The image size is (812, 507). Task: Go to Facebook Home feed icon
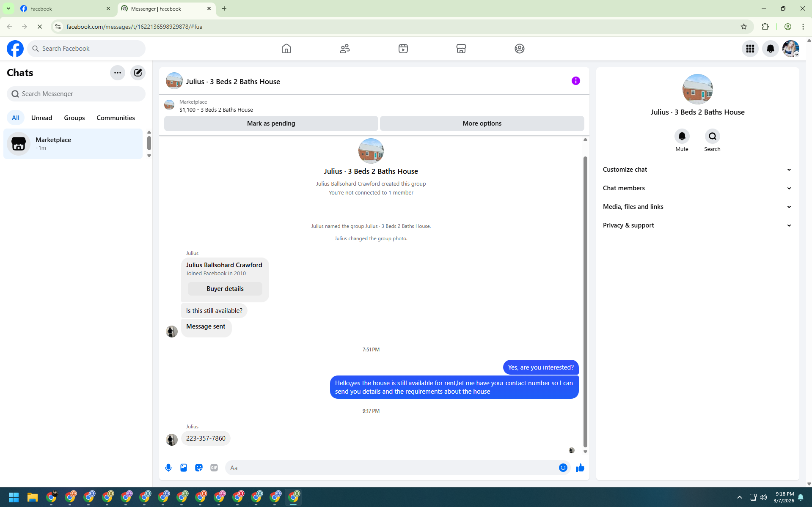[286, 49]
